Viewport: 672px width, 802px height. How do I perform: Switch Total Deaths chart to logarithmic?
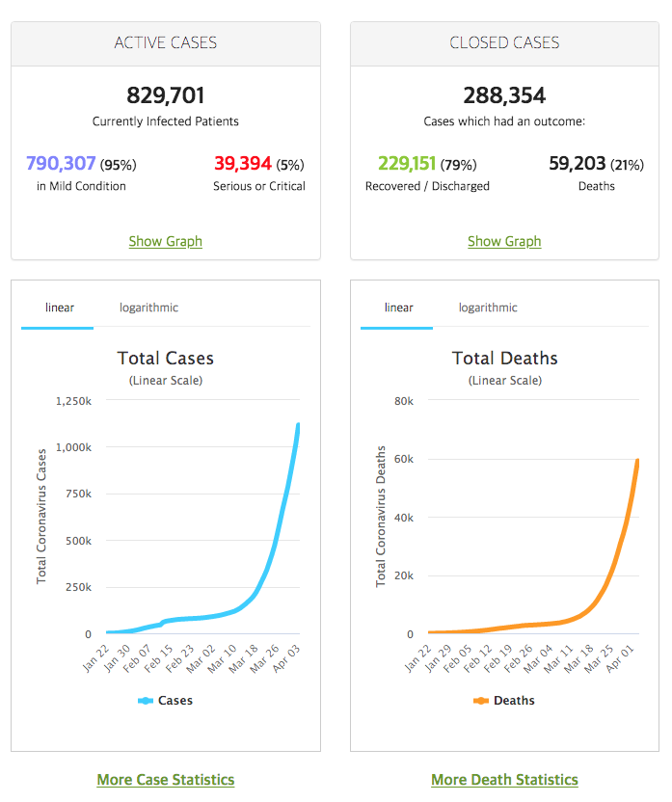[x=488, y=307]
